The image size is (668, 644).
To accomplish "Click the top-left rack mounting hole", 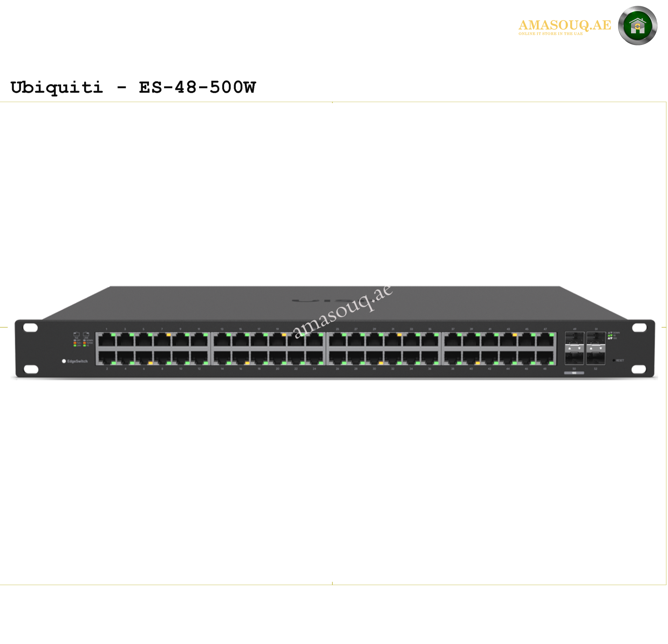I will 31,328.
